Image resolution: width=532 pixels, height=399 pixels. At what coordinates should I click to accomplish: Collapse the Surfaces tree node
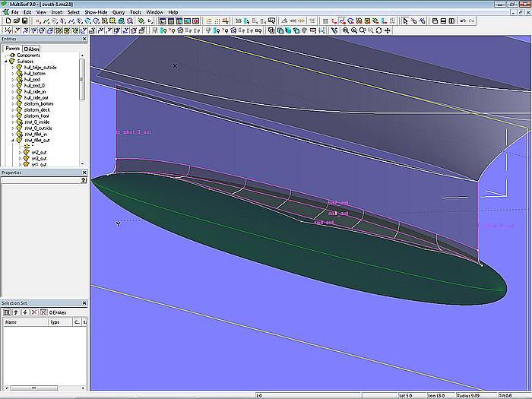click(6, 62)
